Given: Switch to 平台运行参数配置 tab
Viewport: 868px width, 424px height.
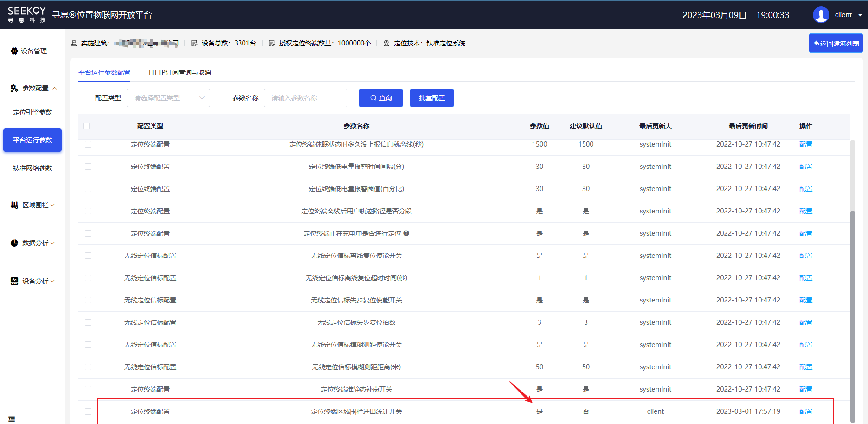Looking at the screenshot, I should click(104, 72).
